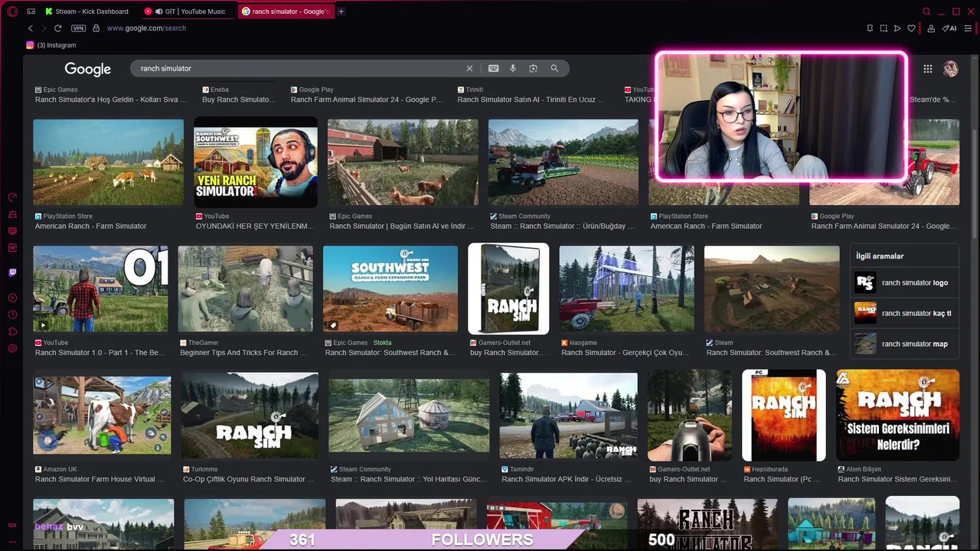Click the pinboard pin icon in toolbar

pyautogui.click(x=870, y=28)
